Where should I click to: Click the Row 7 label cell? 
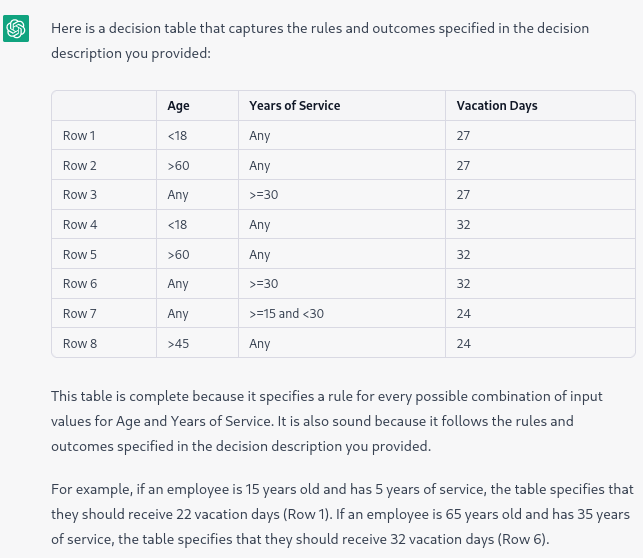pyautogui.click(x=104, y=314)
